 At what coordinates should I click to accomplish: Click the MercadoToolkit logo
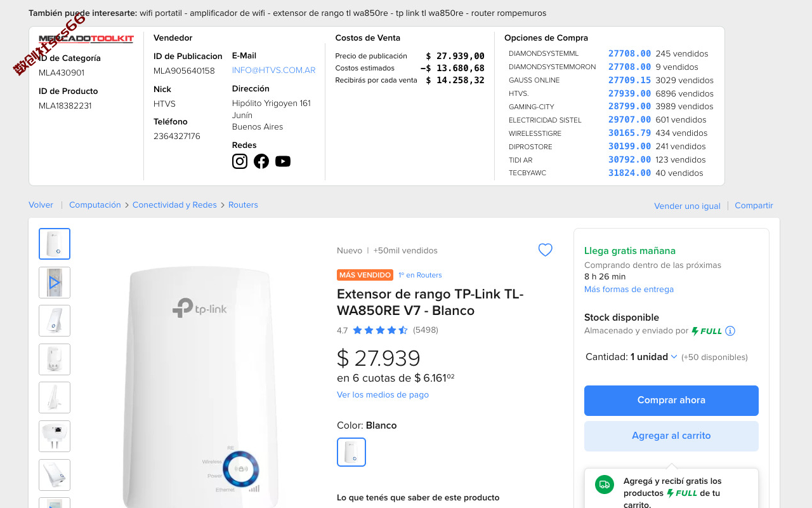(x=86, y=39)
